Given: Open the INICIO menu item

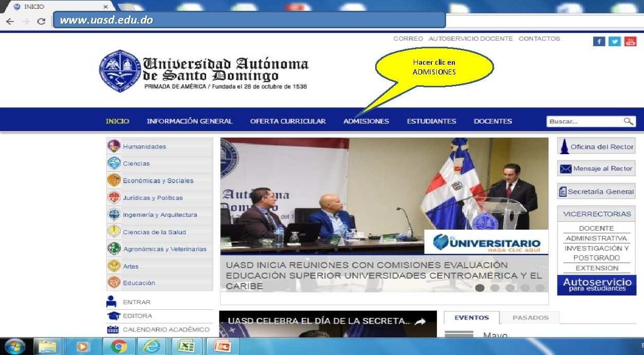Looking at the screenshot, I should click(118, 121).
